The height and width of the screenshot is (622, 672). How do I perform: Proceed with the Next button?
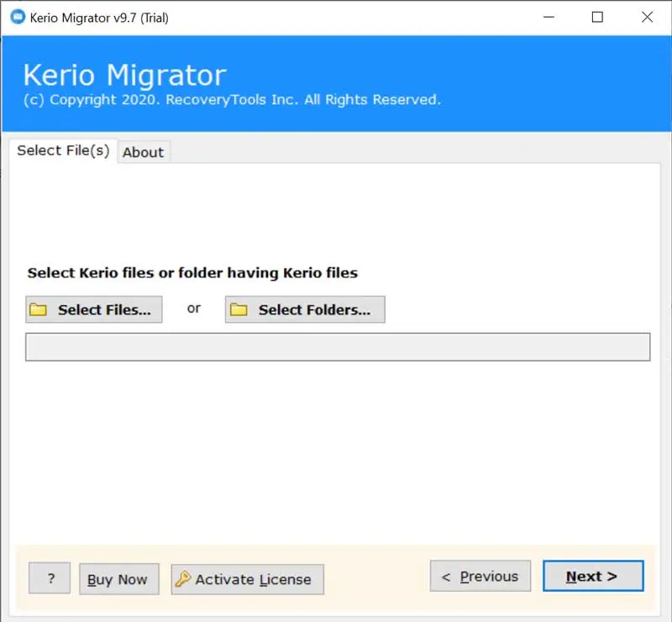coord(592,577)
